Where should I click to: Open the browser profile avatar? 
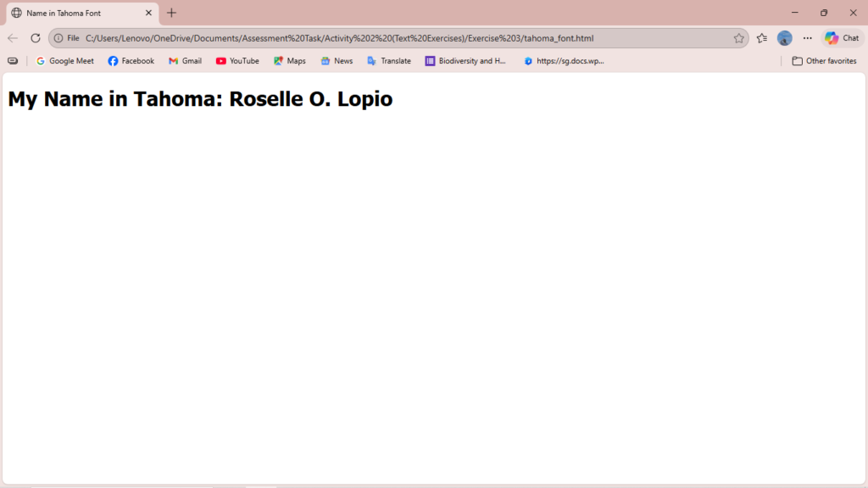coord(785,38)
